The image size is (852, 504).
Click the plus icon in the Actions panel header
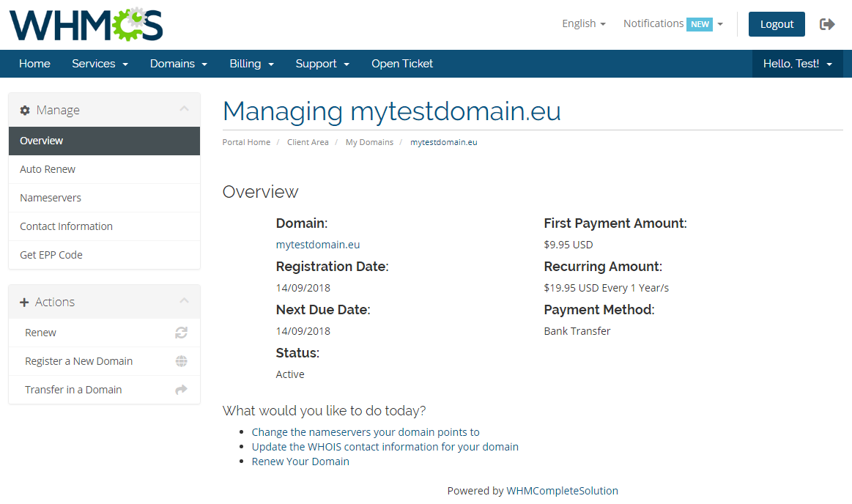tap(26, 301)
